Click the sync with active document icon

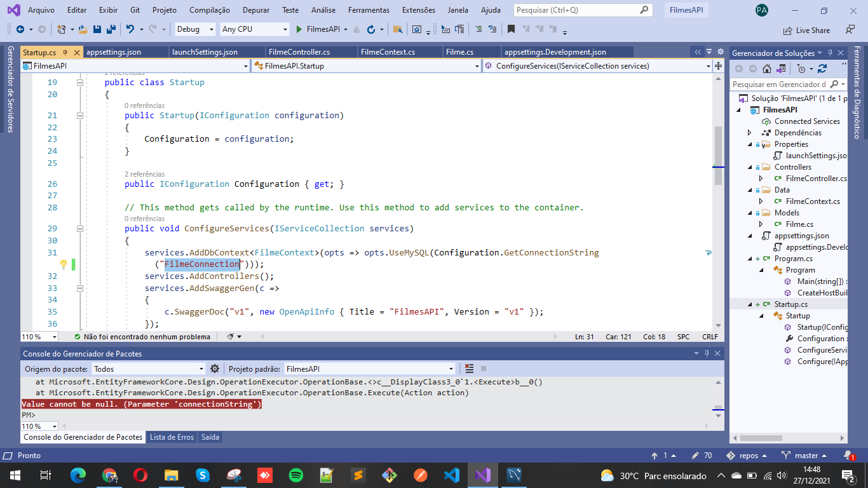[x=822, y=69]
